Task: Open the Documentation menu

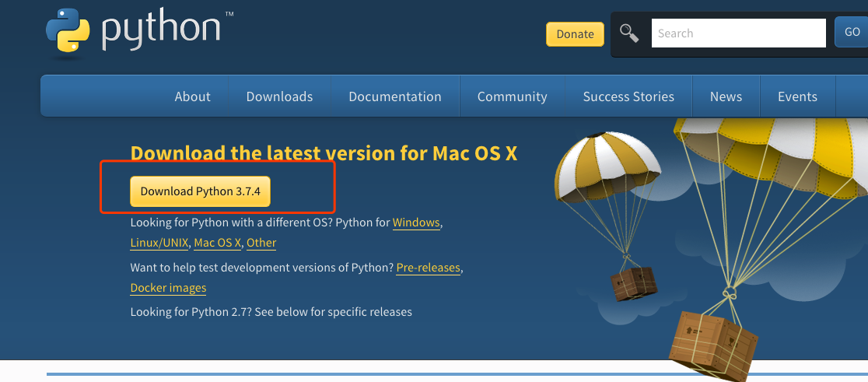Action: 394,96
